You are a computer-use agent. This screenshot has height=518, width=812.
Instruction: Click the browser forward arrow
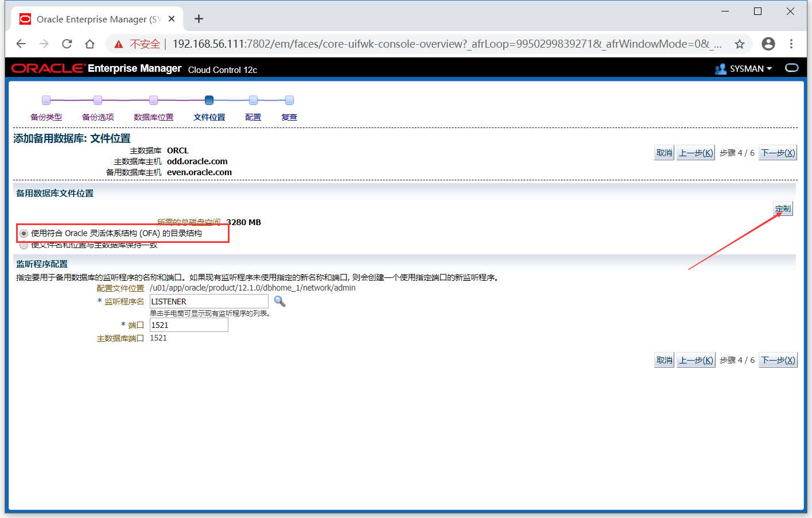pos(44,44)
